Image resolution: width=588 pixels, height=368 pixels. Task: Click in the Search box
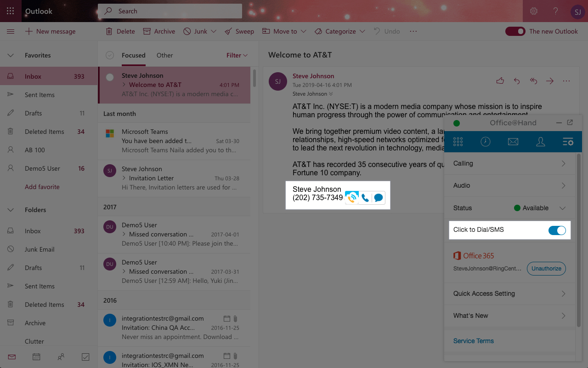point(170,11)
